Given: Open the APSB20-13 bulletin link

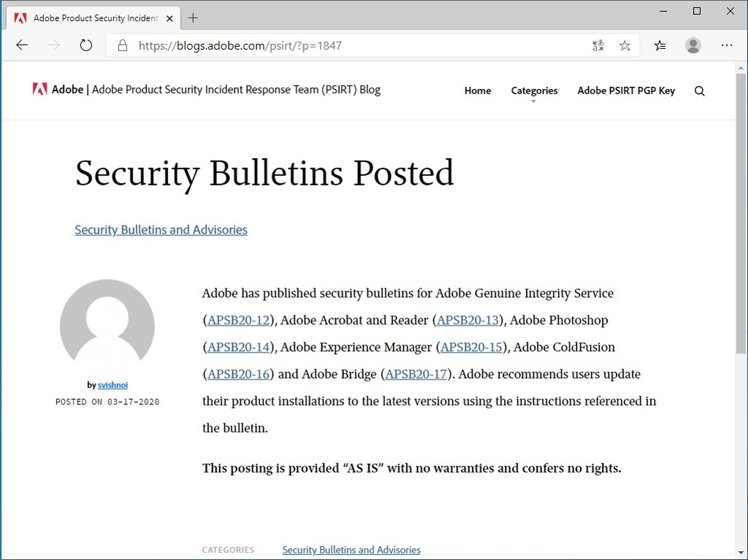Looking at the screenshot, I should click(x=468, y=320).
